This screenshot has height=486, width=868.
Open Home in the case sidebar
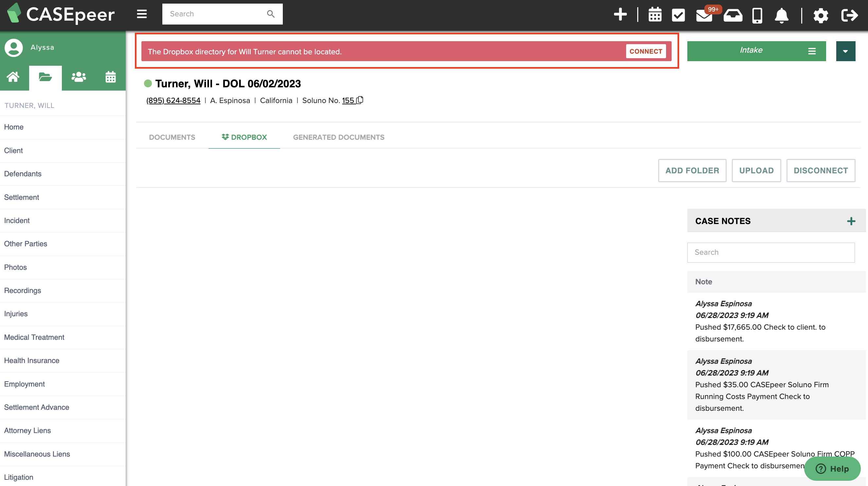point(63,127)
